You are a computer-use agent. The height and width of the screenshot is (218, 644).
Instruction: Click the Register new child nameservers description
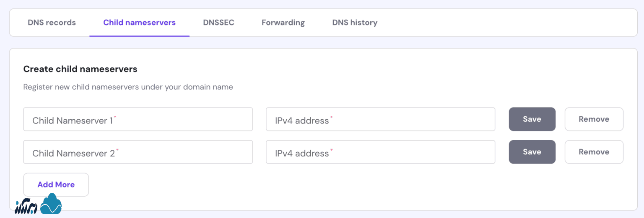pyautogui.click(x=128, y=87)
